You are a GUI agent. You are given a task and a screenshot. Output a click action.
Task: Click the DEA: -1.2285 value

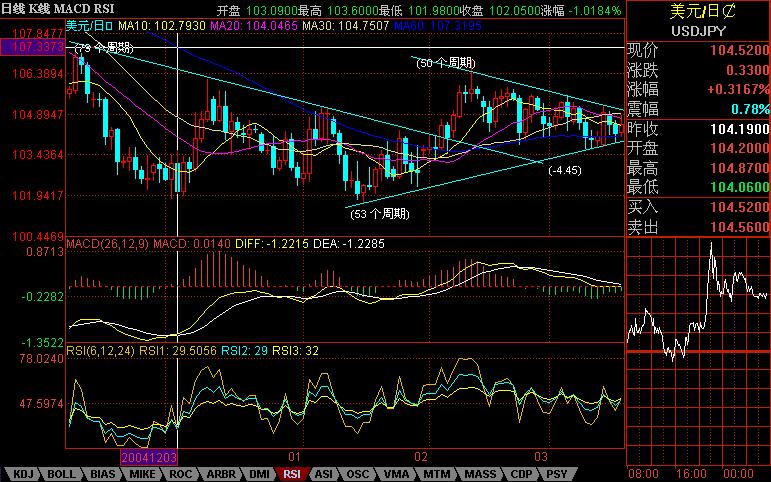349,243
